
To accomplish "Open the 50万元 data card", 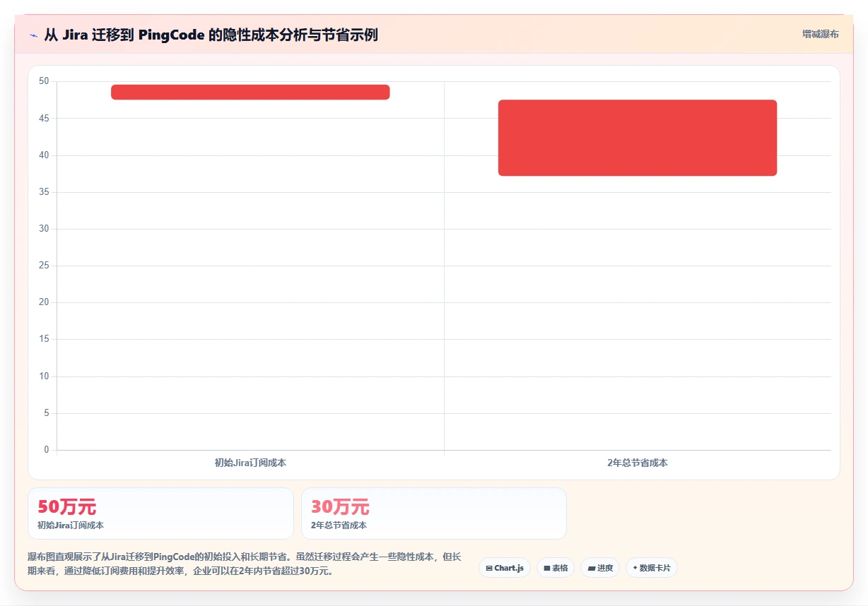I will (x=160, y=513).
